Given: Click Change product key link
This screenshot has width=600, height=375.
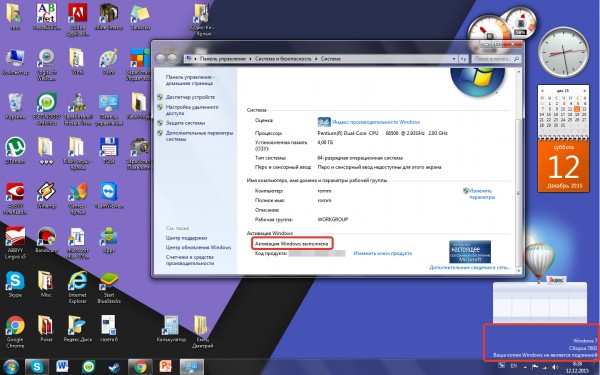Looking at the screenshot, I should click(383, 253).
